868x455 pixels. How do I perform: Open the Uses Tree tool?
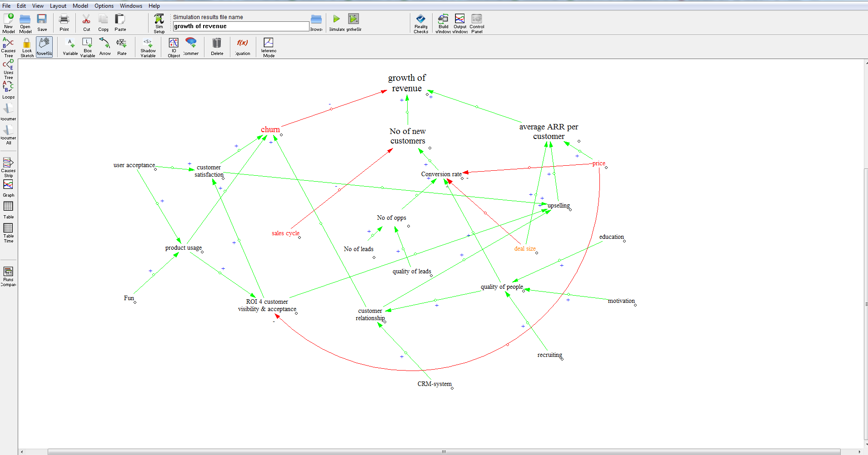click(9, 69)
